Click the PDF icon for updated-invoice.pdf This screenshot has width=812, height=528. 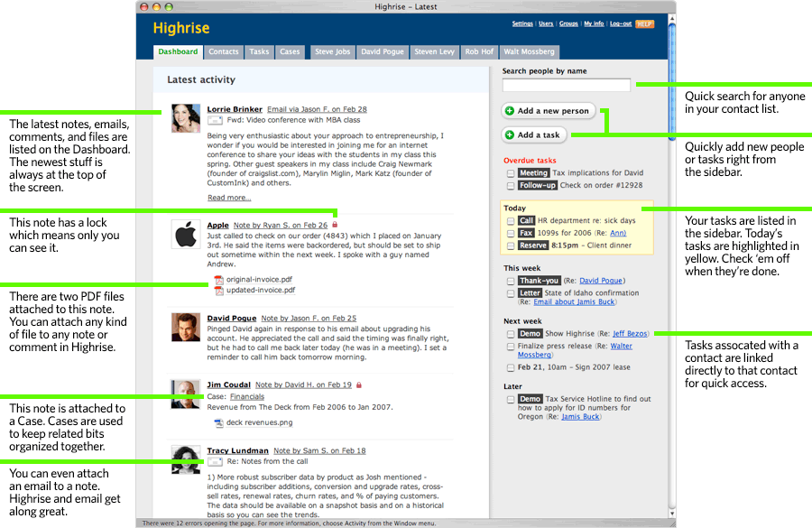tap(219, 291)
